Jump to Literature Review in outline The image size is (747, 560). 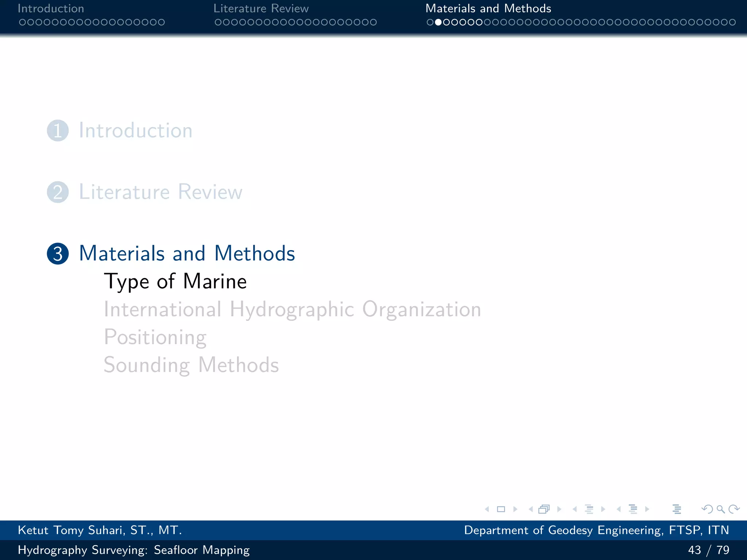click(160, 192)
